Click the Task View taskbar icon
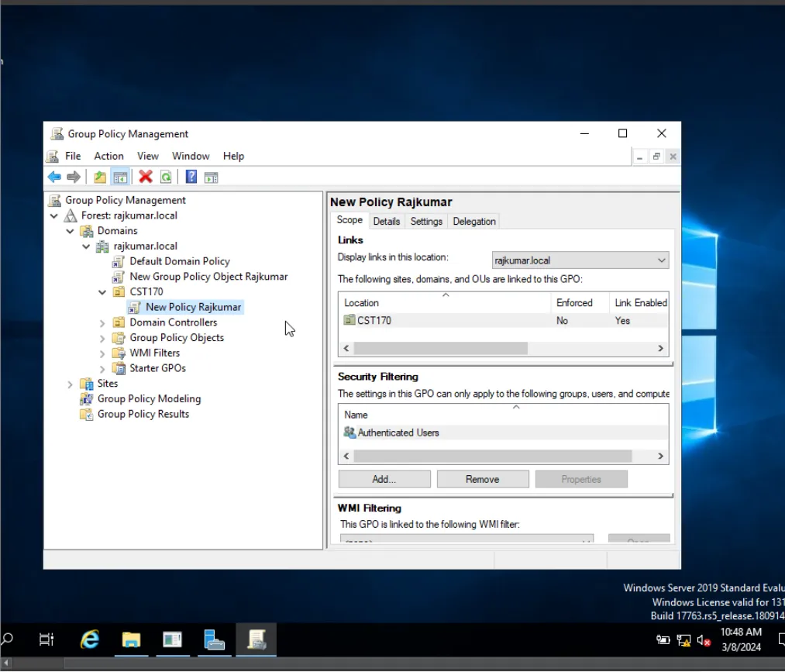This screenshot has height=672, width=785. [46, 639]
